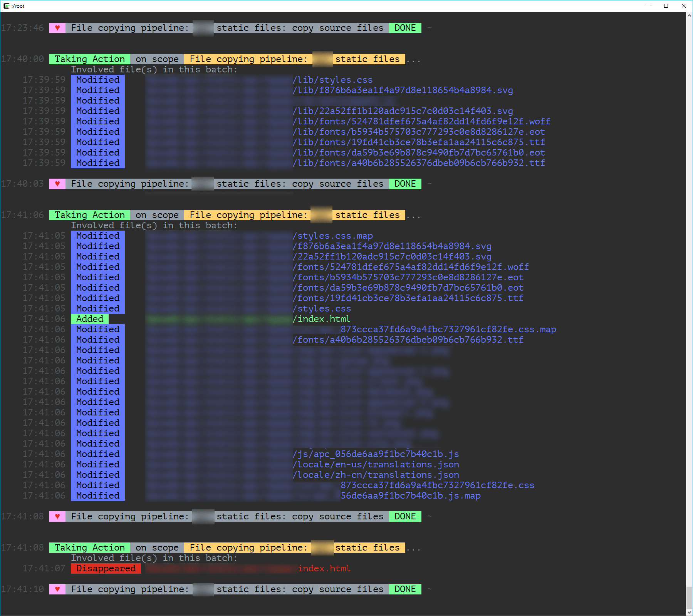Click Taking Action label at 17:40:00
This screenshot has width=693, height=616.
pos(90,59)
